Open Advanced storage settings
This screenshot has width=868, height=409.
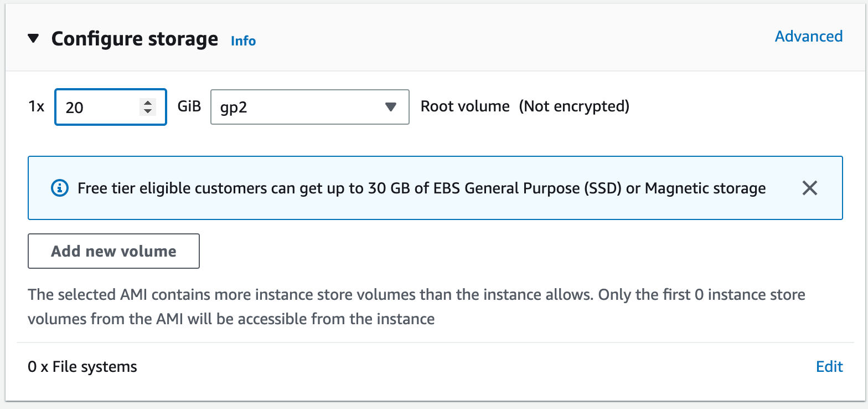(x=809, y=37)
